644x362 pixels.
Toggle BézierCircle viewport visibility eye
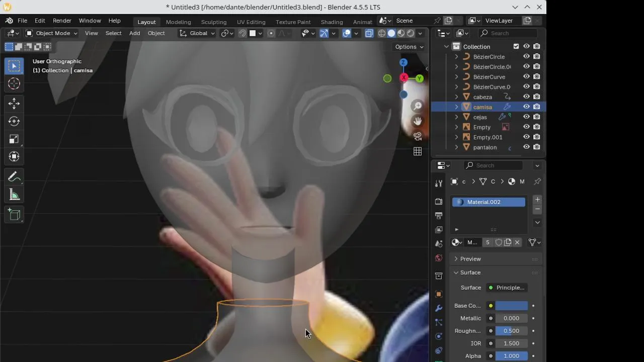[x=526, y=57]
